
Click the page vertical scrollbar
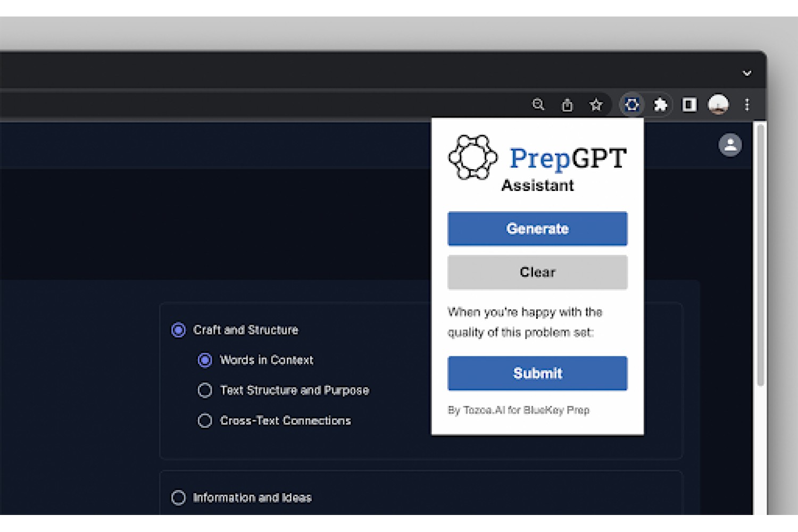pos(760,255)
